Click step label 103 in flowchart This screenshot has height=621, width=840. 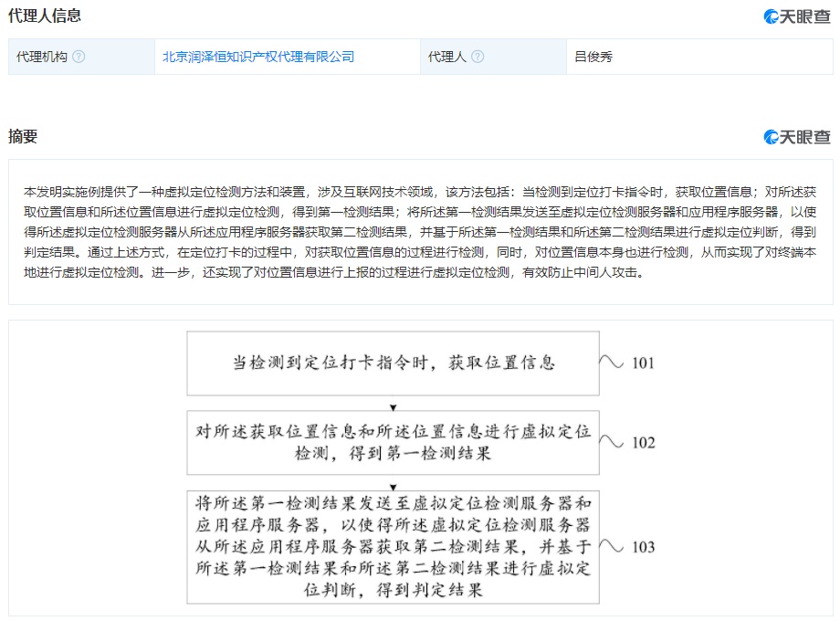[x=644, y=547]
